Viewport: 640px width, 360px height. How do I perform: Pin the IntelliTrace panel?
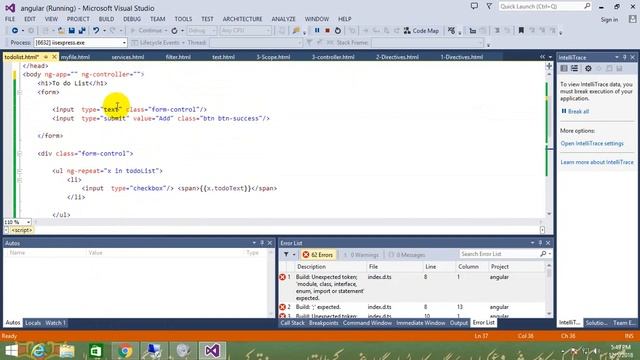point(624,58)
